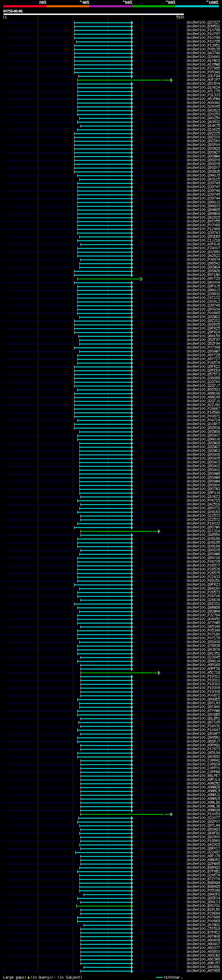This screenshot has width=222, height=980.
Task: Open the UniRef100_P18960 hit label
Action: 203,841
